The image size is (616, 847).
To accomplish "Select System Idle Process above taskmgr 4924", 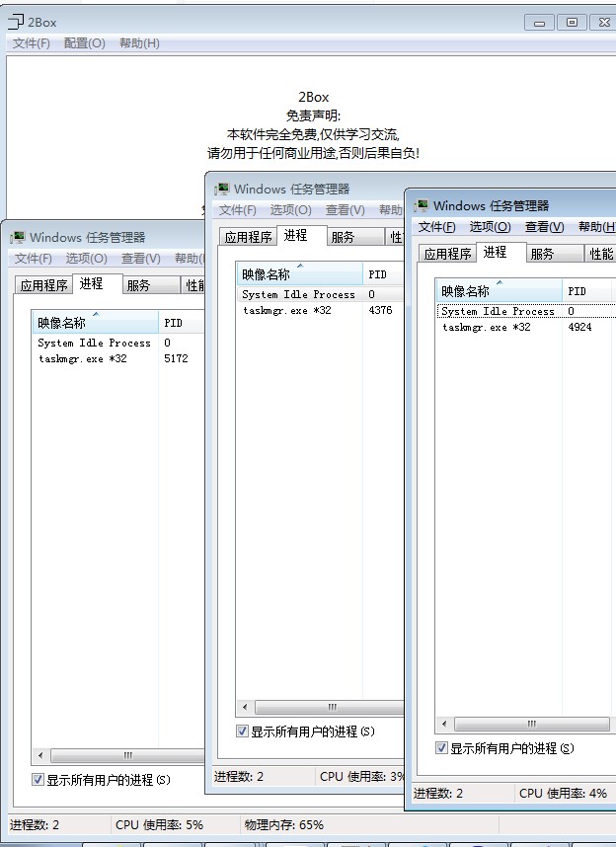I will [526, 311].
